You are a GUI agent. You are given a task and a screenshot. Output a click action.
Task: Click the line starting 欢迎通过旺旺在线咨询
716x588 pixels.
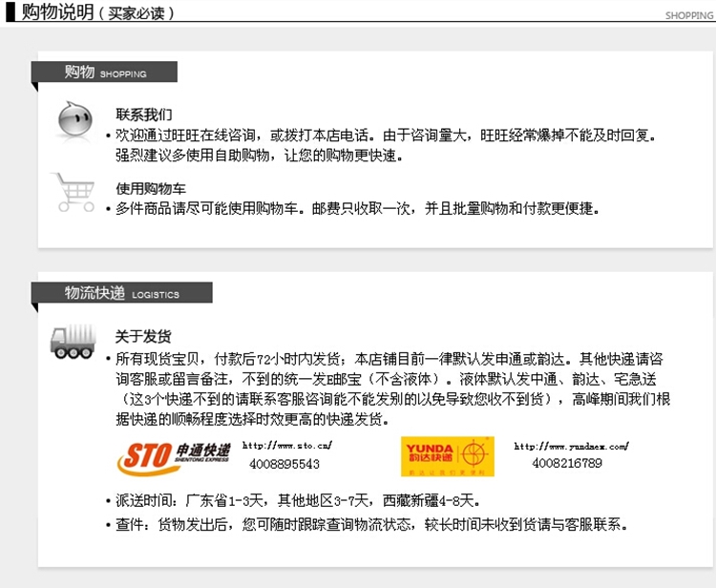click(386, 136)
